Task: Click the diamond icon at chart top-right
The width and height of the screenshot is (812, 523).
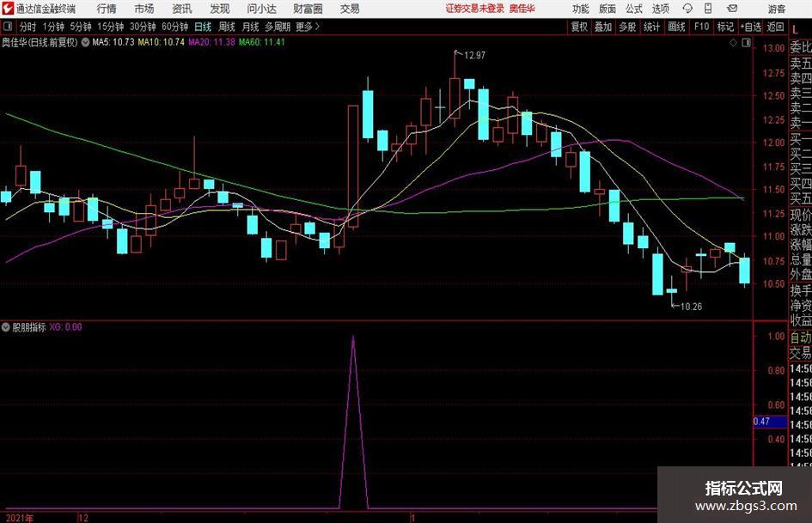Action: (x=733, y=43)
